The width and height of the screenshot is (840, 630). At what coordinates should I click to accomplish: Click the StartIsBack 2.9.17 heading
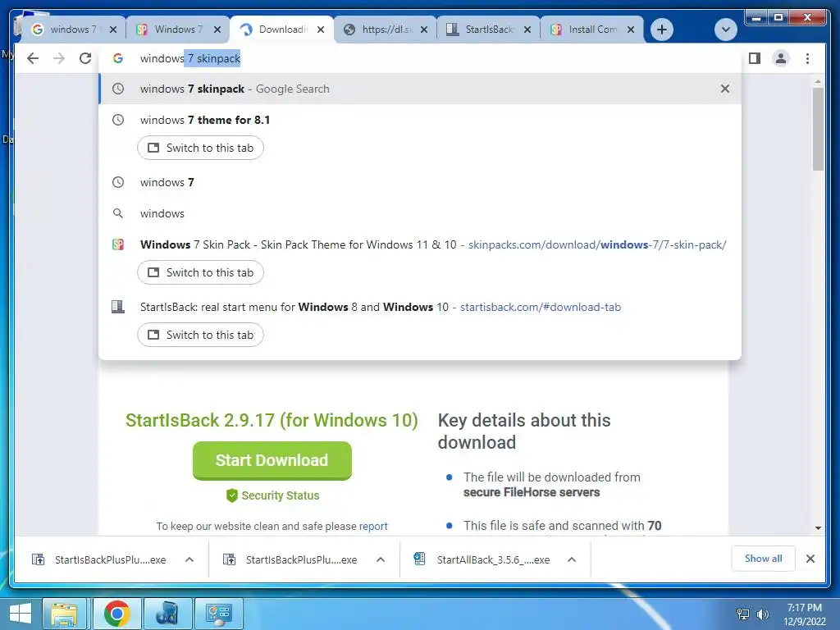272,421
